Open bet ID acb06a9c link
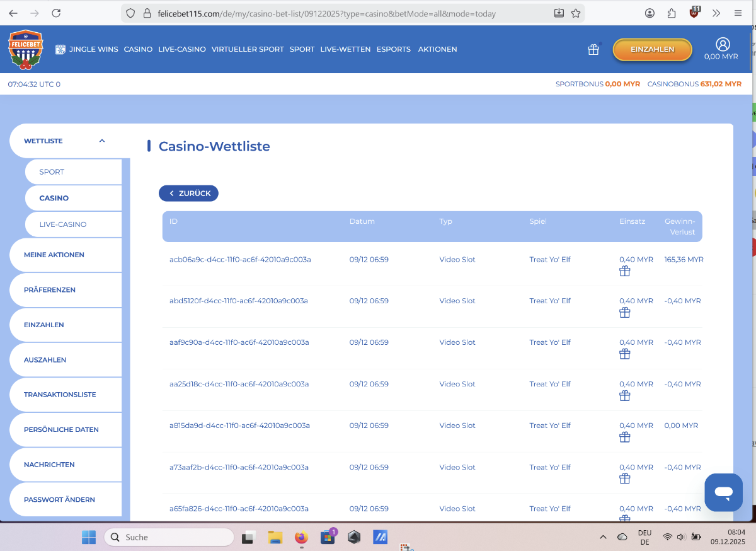The image size is (756, 551). coord(240,260)
